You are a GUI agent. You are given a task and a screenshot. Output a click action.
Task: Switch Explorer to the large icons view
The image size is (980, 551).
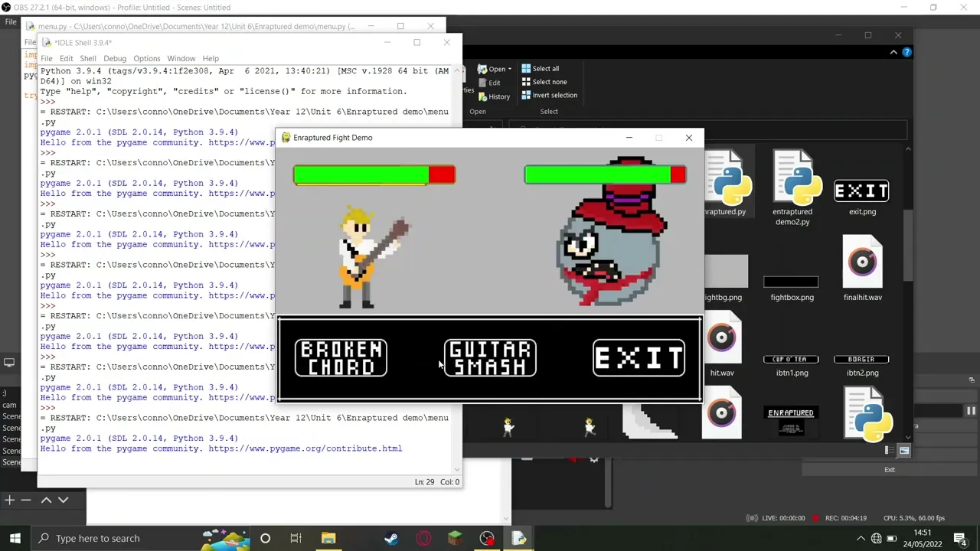904,451
